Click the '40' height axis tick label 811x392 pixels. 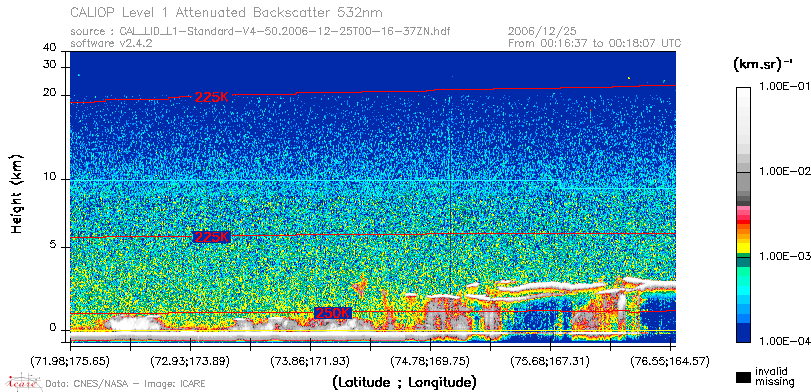click(x=50, y=48)
